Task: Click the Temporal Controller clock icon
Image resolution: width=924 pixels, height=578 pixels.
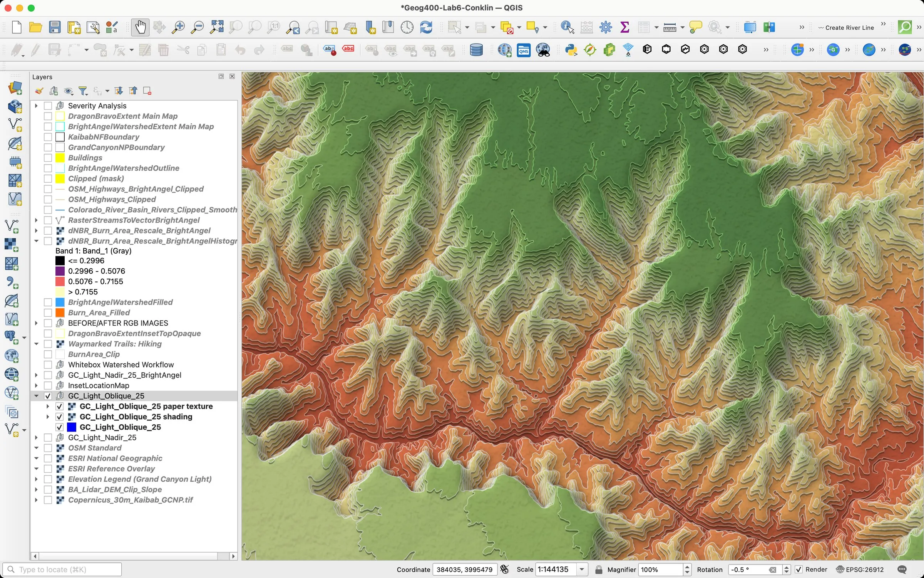Action: (407, 27)
